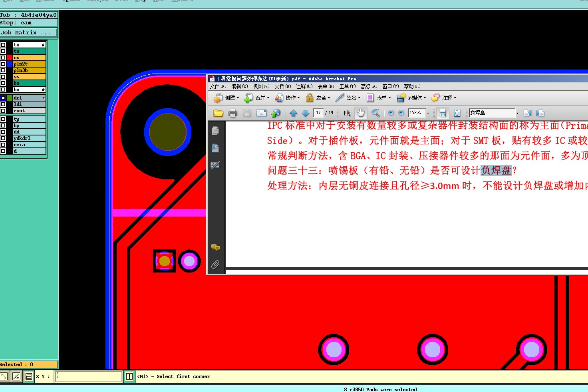The height and width of the screenshot is (392, 588).
Task: Click the X Y coordinate input field
Action: tap(88, 376)
